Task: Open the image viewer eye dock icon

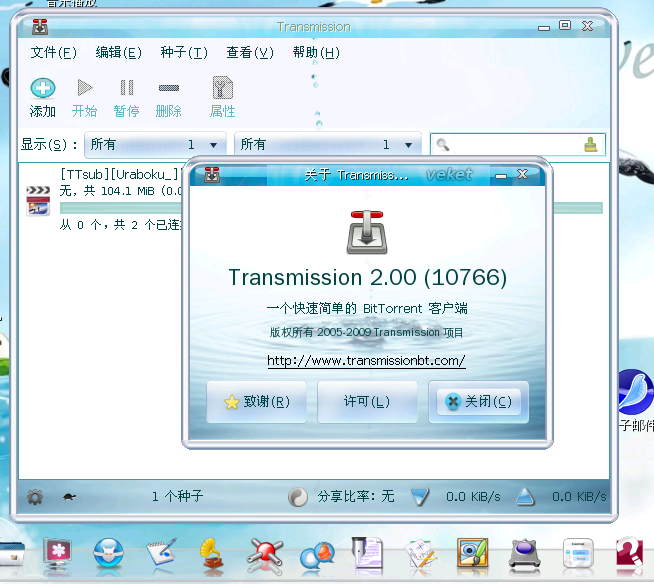Action: pos(472,553)
